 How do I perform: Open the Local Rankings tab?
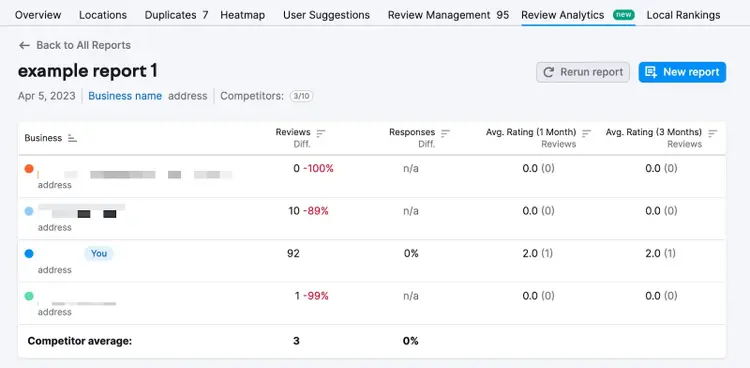coord(683,15)
